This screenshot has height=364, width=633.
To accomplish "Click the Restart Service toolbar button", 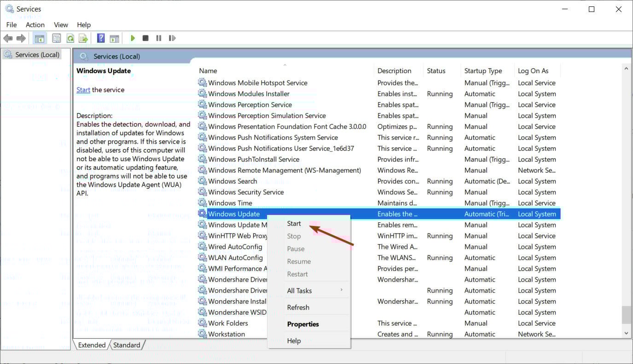I will [172, 38].
